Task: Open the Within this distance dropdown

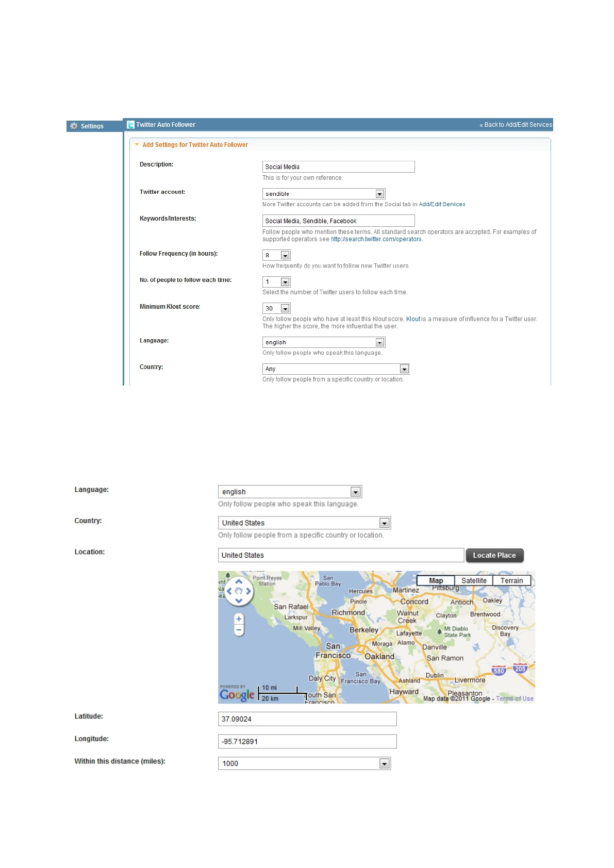Action: 305,763
